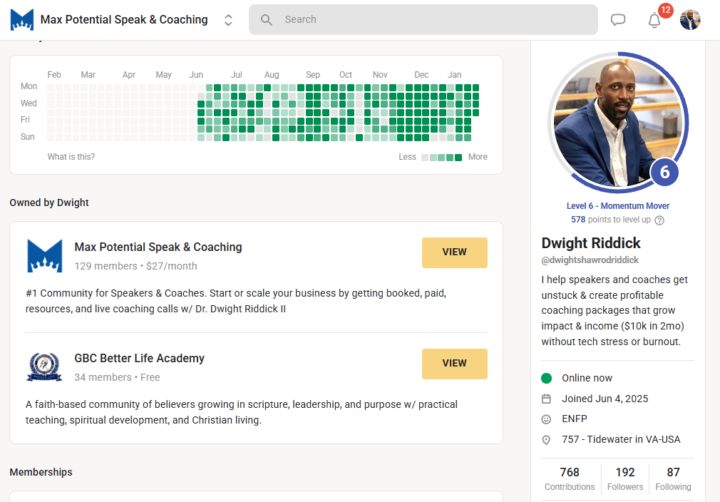Viewport: 720px width, 502px height.
Task: Click Dwight Riddick's profile photo
Action: coord(616,118)
